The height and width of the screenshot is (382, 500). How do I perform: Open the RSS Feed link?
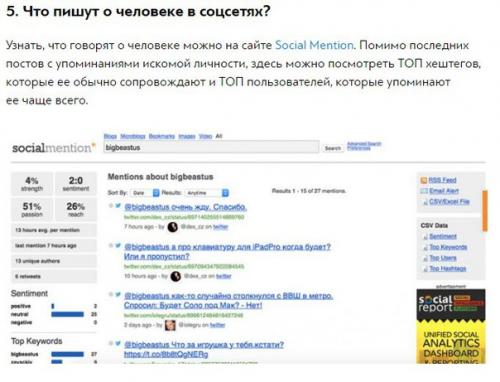442,180
